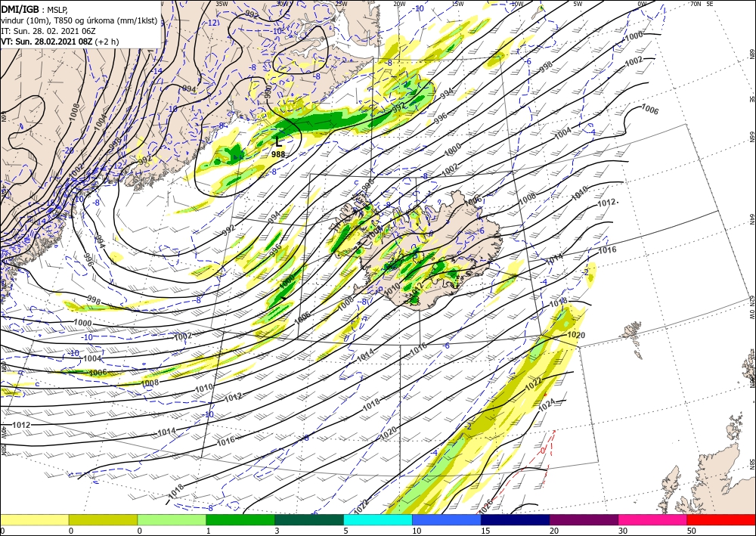Viewport: 756px width, 536px height.
Task: Click the 'IT: Sun. 28. 02. 2021 06Z' line
Action: coord(48,31)
